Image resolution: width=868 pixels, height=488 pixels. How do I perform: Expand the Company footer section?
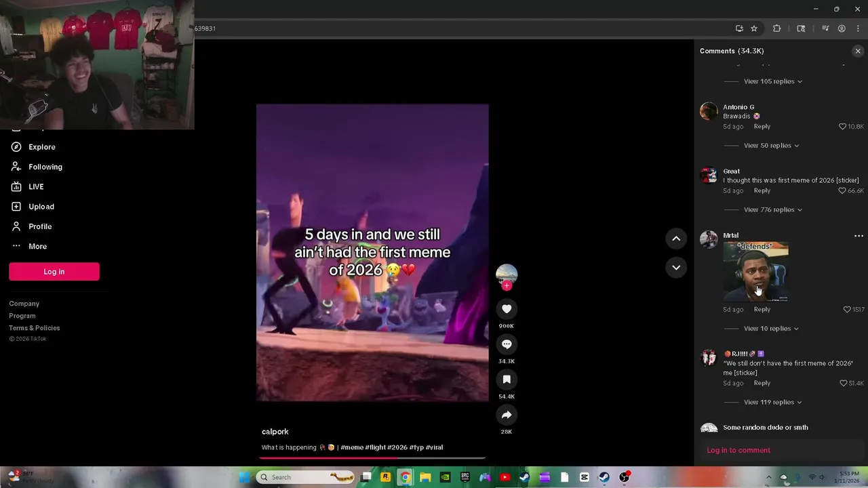(24, 304)
